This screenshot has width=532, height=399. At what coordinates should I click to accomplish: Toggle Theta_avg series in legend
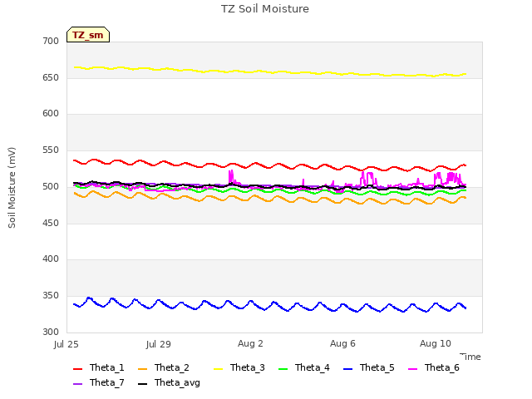click(x=169, y=382)
